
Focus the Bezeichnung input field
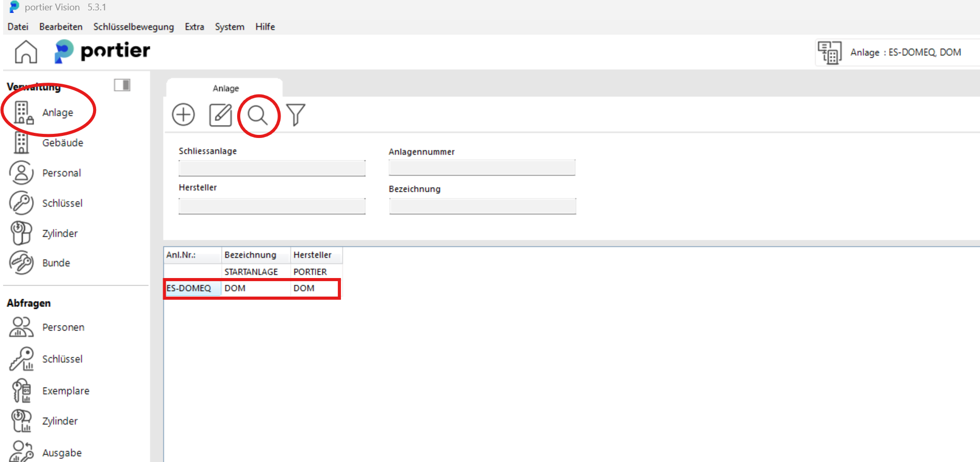[483, 206]
